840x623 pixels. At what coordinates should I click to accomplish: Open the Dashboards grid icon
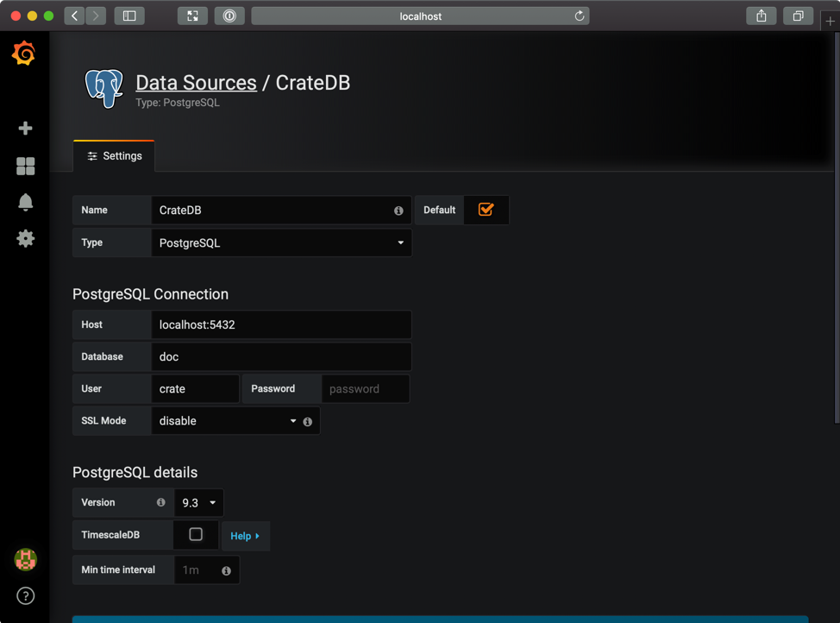click(x=25, y=166)
